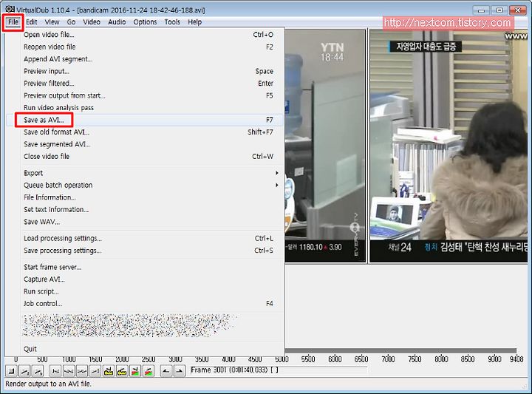
Task: Click timeline position at 7000 mark
Action: pyautogui.click(x=388, y=359)
